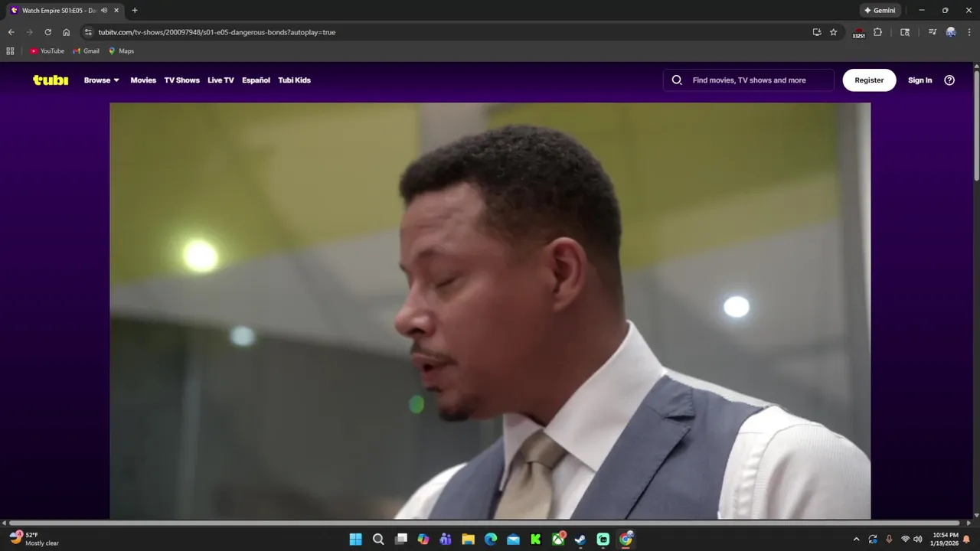Open weather widget showing 52°F
The width and height of the screenshot is (980, 551).
34,539
